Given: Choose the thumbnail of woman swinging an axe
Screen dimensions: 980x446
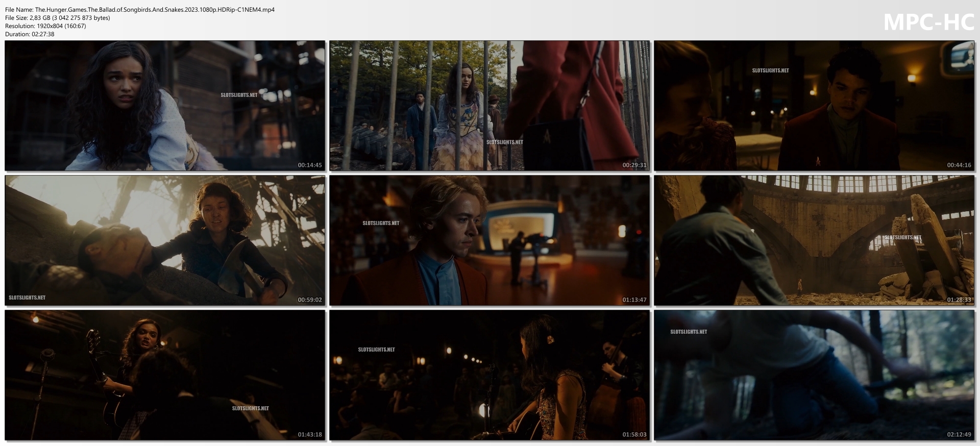Looking at the screenshot, I should (x=165, y=240).
